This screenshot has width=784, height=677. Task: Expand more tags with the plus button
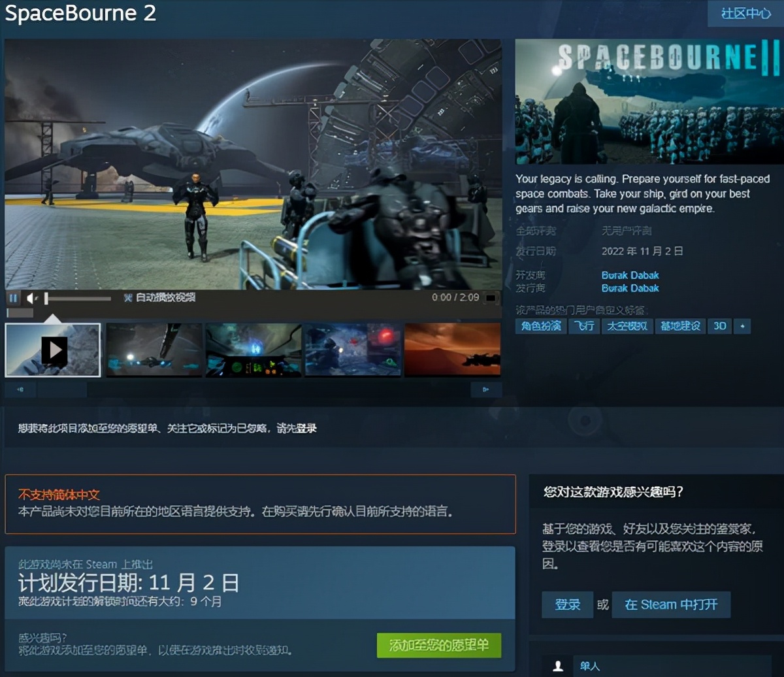(x=742, y=326)
